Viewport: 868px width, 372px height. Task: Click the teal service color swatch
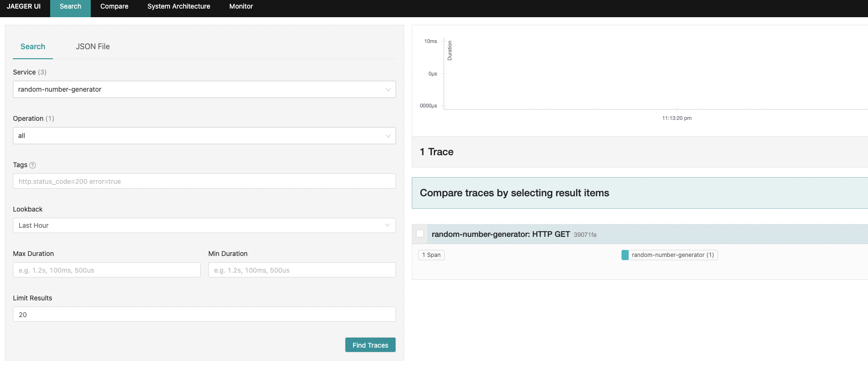point(625,255)
